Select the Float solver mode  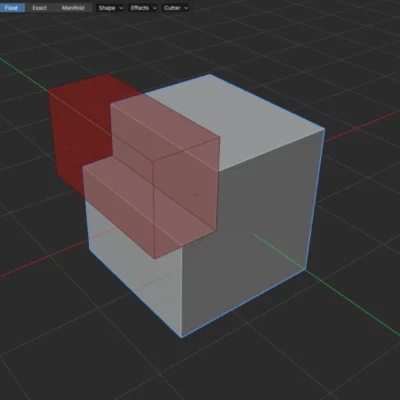click(x=12, y=8)
